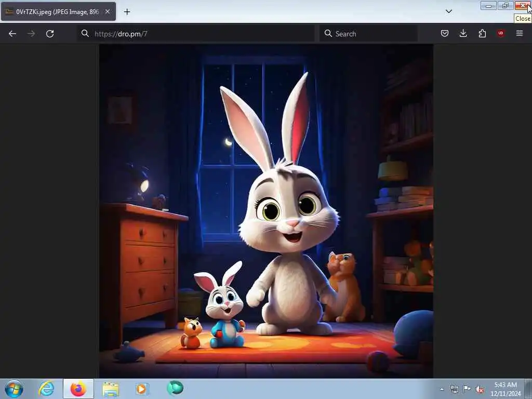Image resolution: width=532 pixels, height=399 pixels.
Task: Click the magnifier icon in the Search box
Action: [328, 33]
